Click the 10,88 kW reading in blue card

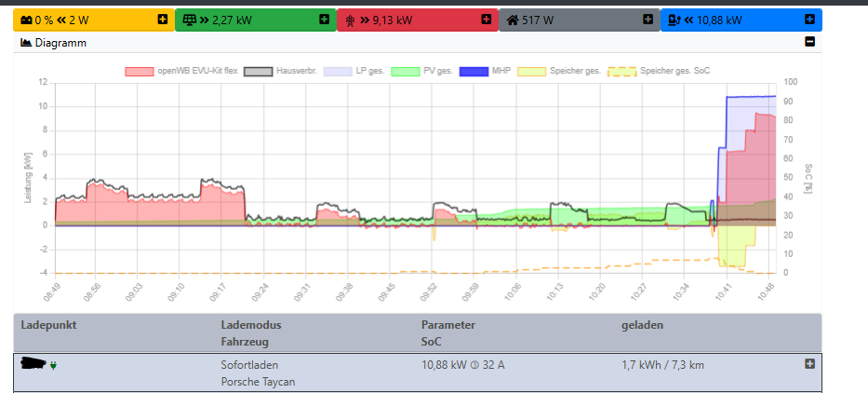719,20
